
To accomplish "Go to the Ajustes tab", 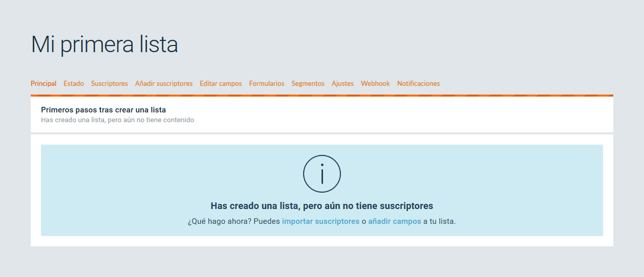I will coord(342,83).
